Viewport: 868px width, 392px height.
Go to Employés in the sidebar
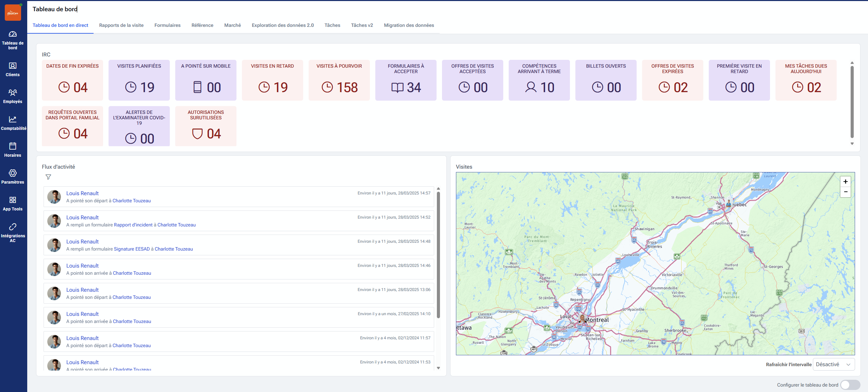(x=13, y=96)
